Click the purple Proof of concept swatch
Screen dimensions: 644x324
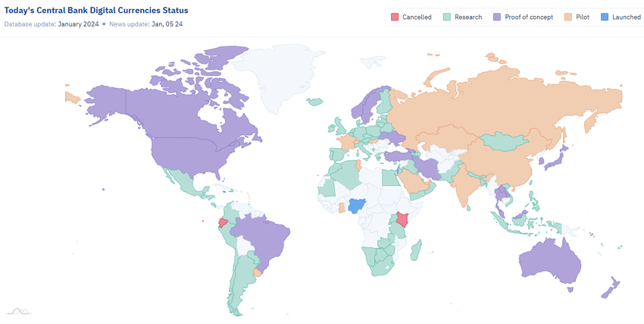tap(498, 17)
